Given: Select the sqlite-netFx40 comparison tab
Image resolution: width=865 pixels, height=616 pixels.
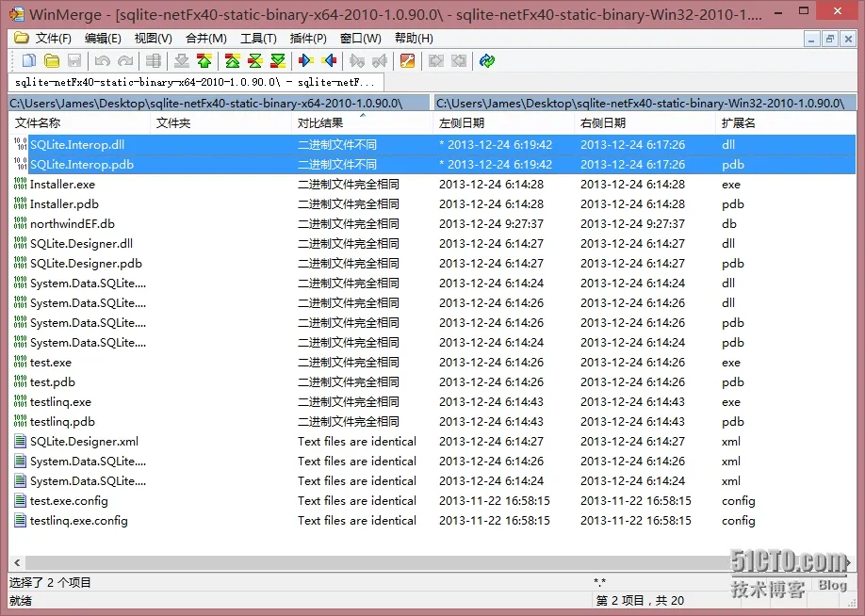Looking at the screenshot, I should click(x=195, y=82).
